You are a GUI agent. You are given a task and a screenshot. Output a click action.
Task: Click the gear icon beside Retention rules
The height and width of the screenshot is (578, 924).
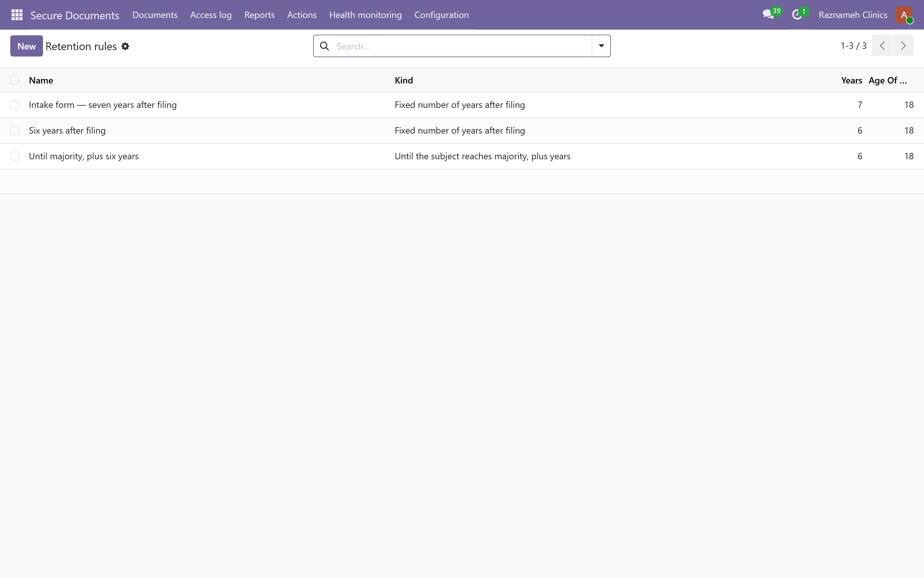point(125,46)
